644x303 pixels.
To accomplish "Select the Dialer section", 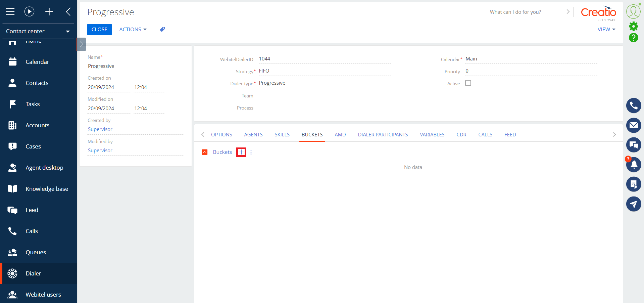I will click(38, 273).
